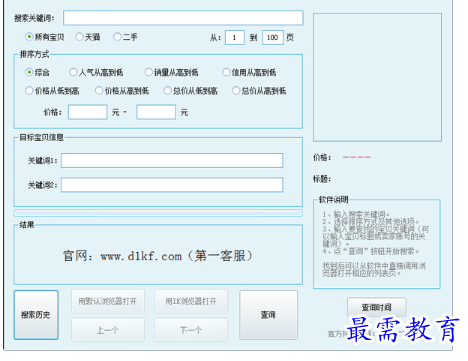Focus the 关键词1 input field

pyautogui.click(x=172, y=160)
